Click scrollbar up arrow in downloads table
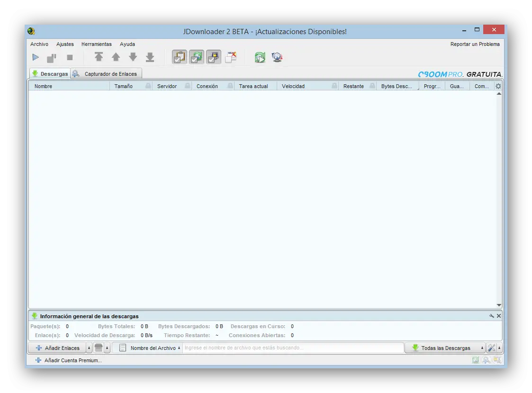 click(x=499, y=94)
